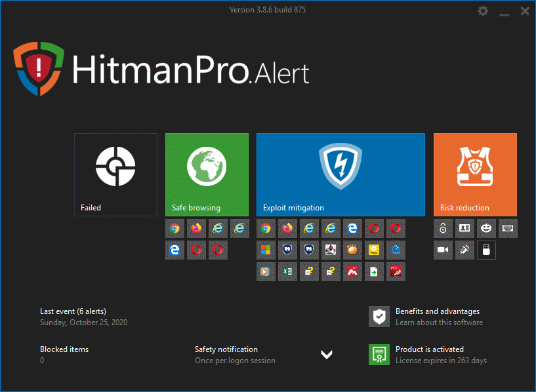Click 'Once per logon session' value

coord(235,361)
